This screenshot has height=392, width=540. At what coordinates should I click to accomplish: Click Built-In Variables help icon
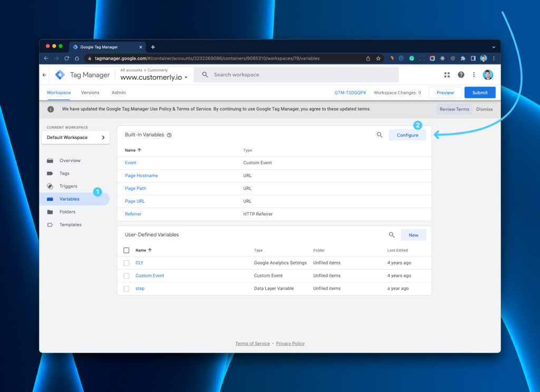point(169,135)
